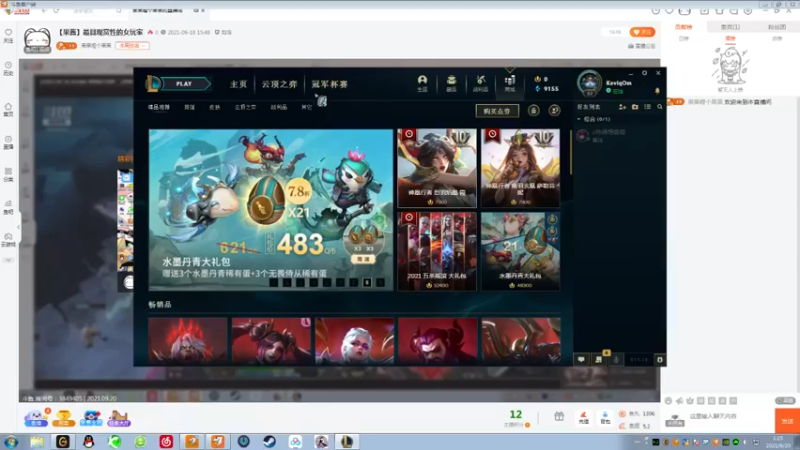Select the 云顶之弈 store sub-tab

click(245, 107)
